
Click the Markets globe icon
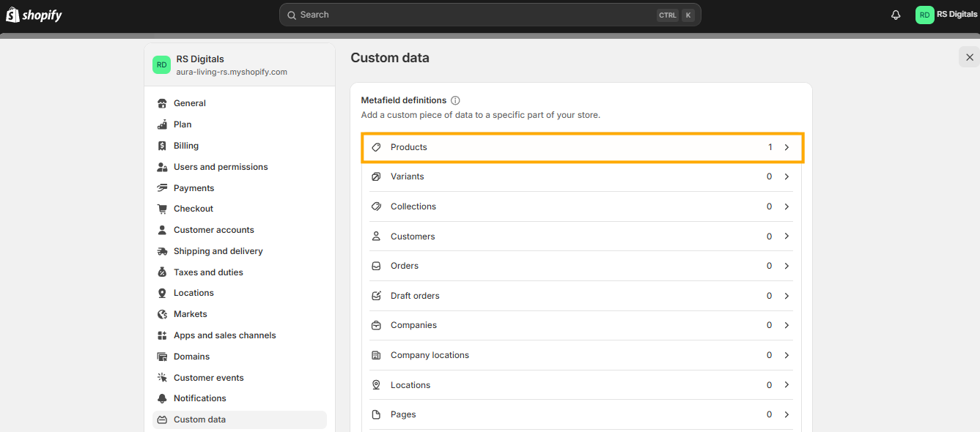coord(162,314)
